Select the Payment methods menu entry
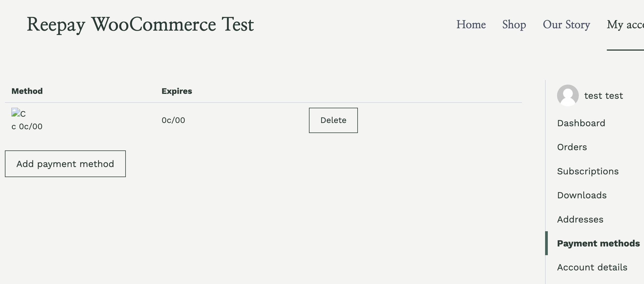644x284 pixels. 598,243
